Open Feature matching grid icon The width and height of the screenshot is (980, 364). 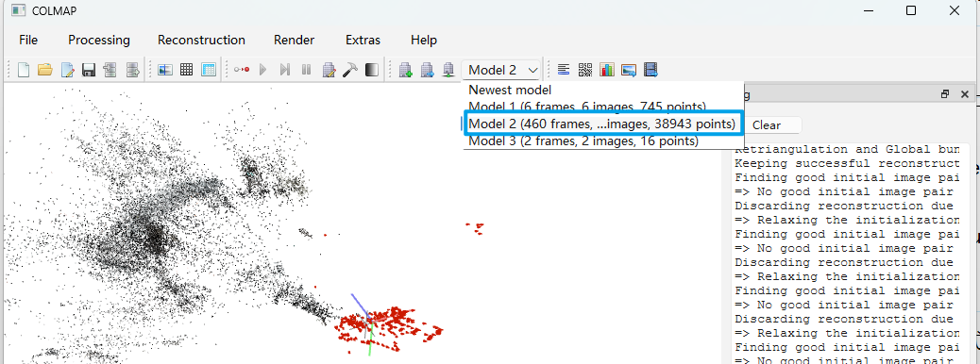[x=186, y=69]
